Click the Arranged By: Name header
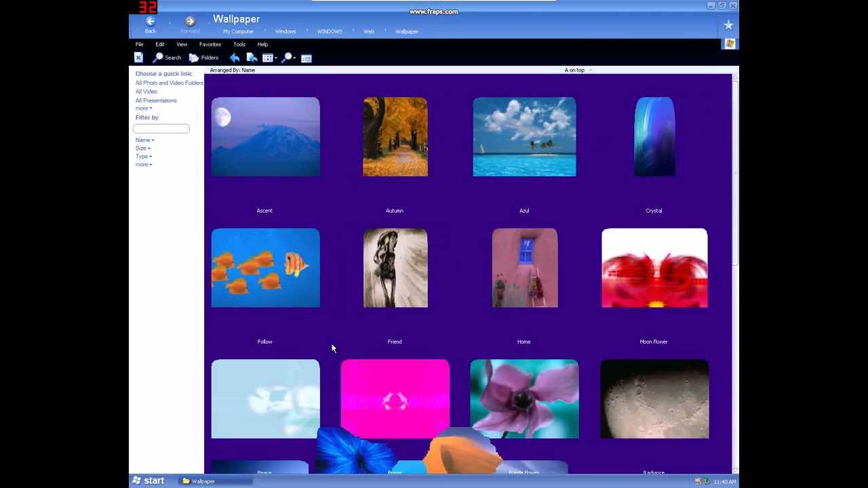The width and height of the screenshot is (868, 488). click(233, 70)
